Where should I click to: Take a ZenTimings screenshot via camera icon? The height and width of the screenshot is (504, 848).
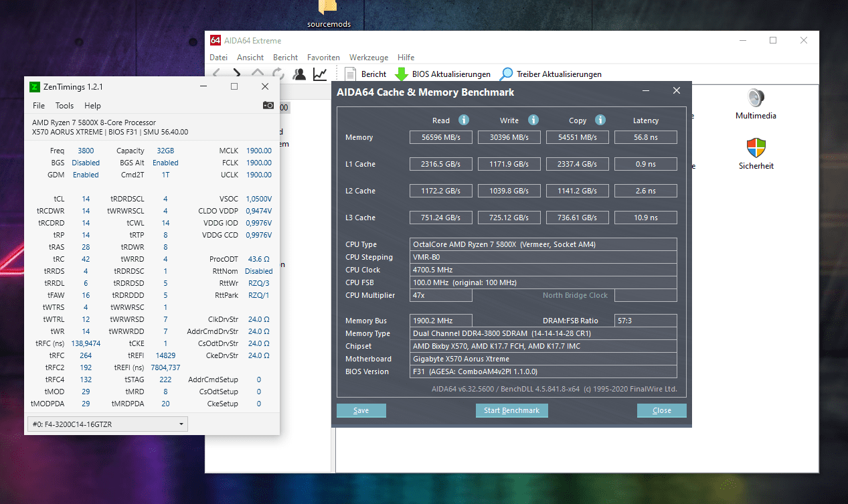click(x=268, y=105)
